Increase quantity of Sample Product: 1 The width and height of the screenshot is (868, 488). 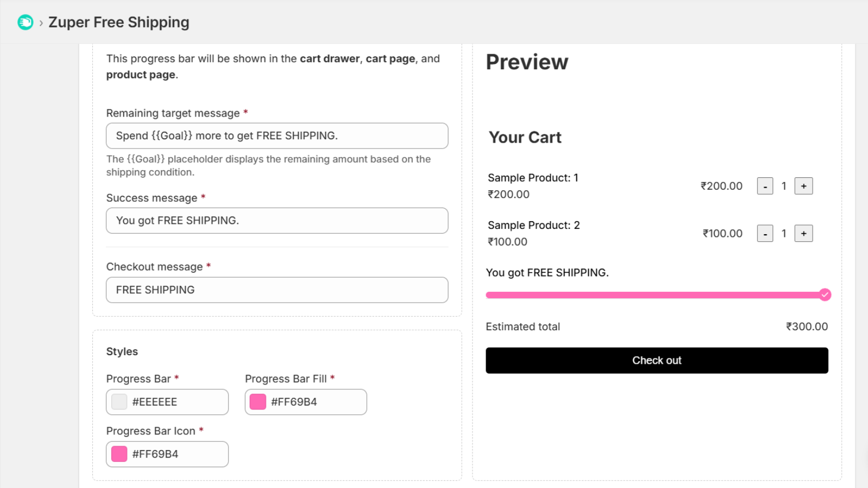pos(803,186)
